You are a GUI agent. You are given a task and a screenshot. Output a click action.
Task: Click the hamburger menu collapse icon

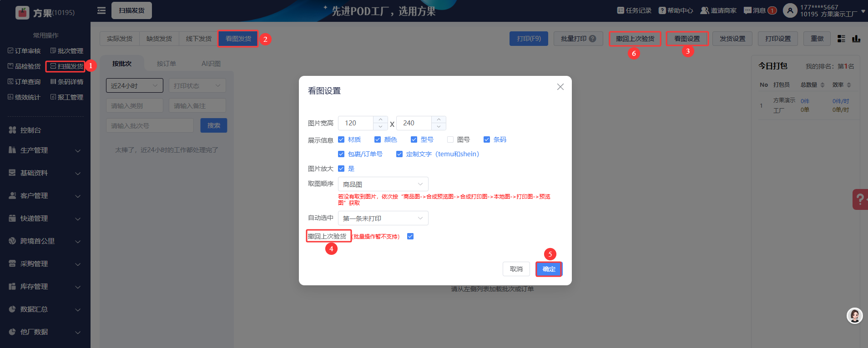101,10
